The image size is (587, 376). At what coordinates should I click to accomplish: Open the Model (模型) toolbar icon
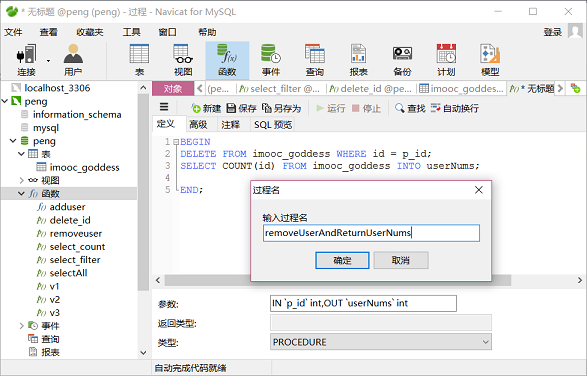[490, 60]
